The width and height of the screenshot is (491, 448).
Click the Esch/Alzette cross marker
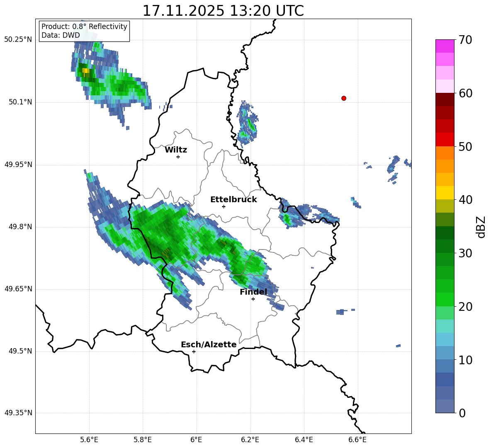[194, 351]
